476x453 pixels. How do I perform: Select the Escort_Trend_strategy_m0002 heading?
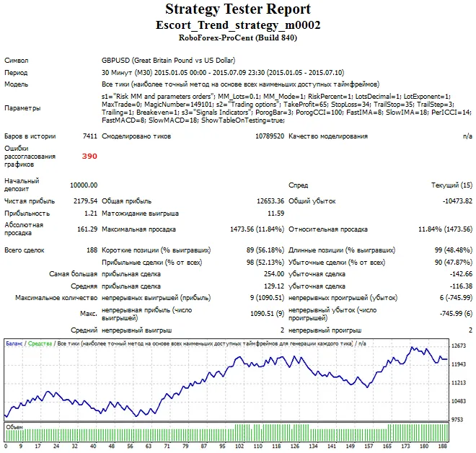238,25
